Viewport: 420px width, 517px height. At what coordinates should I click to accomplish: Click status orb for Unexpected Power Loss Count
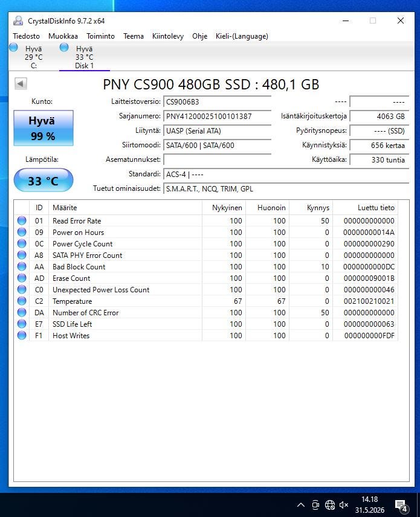tap(22, 289)
